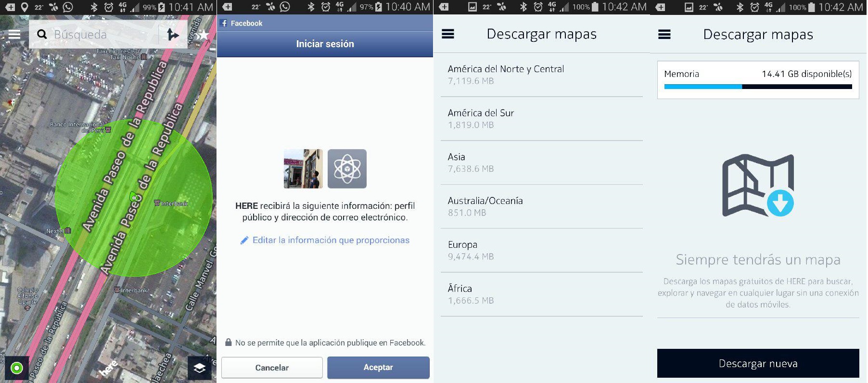
Task: Tap the Bluetooth icon in first status bar
Action: tap(94, 7)
